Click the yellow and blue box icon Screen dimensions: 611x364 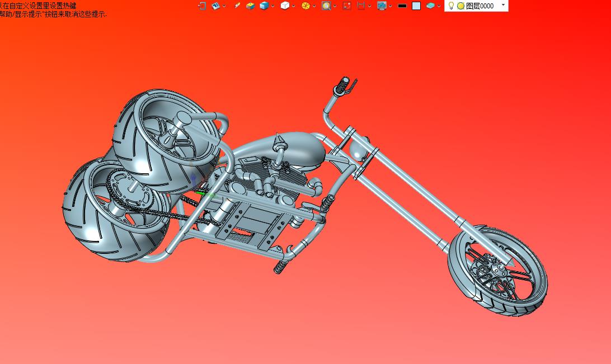coord(250,6)
